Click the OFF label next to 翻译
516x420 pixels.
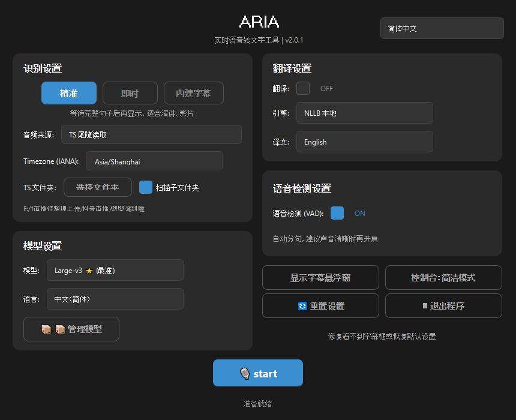click(x=326, y=89)
